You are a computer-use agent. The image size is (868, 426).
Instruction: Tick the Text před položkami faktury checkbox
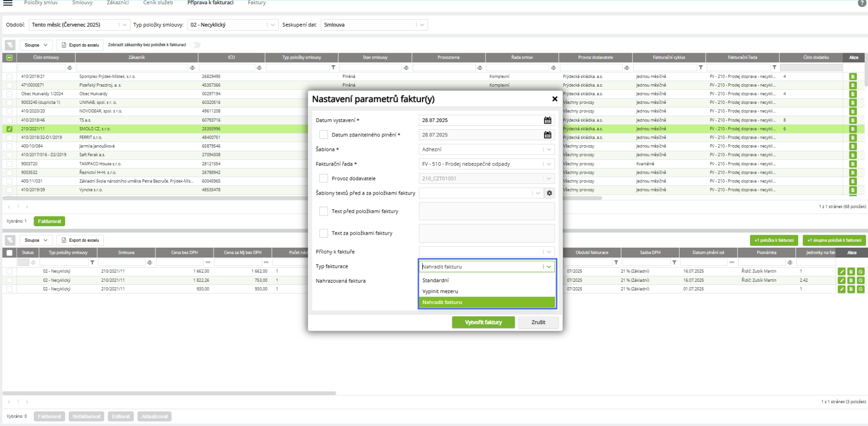click(323, 211)
